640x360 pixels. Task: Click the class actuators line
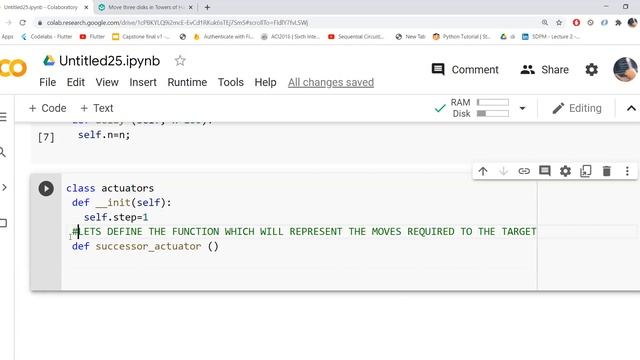[x=110, y=188]
